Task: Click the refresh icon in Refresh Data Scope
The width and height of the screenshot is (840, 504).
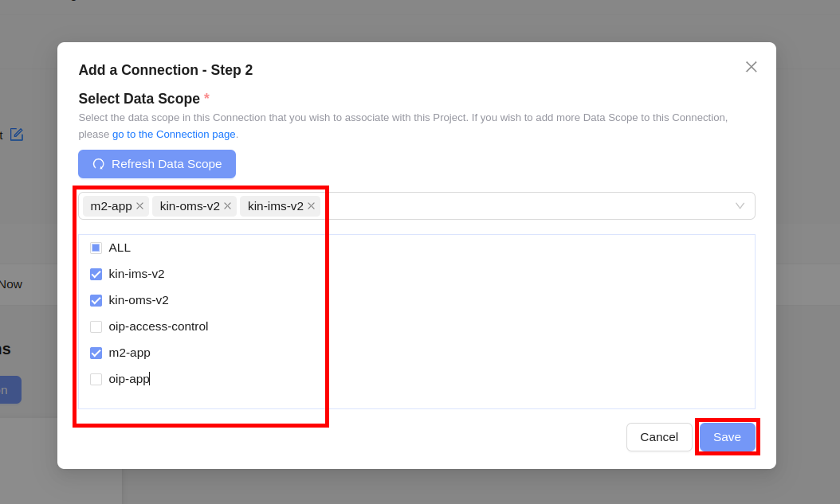Action: [x=99, y=164]
